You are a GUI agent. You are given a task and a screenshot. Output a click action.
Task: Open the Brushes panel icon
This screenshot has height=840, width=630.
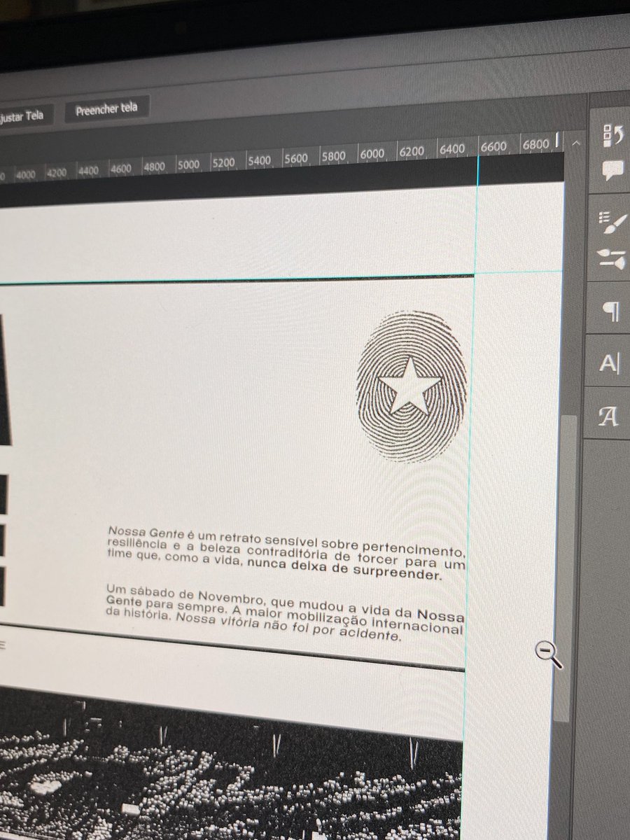[x=613, y=259]
